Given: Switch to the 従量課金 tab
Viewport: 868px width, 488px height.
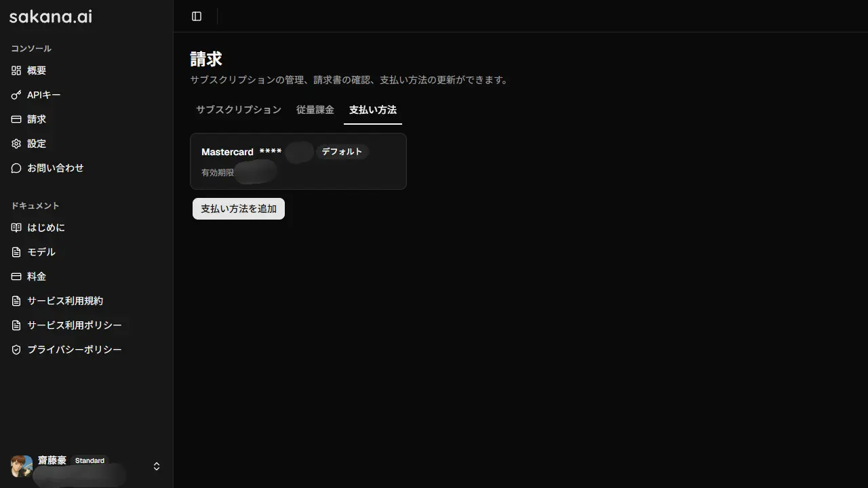Looking at the screenshot, I should 315,110.
